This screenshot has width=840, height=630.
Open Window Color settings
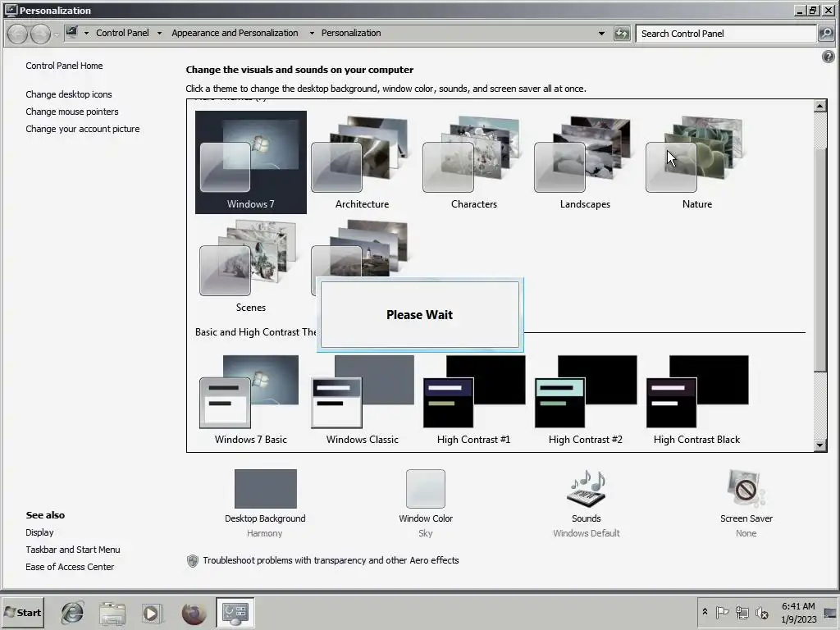point(426,489)
